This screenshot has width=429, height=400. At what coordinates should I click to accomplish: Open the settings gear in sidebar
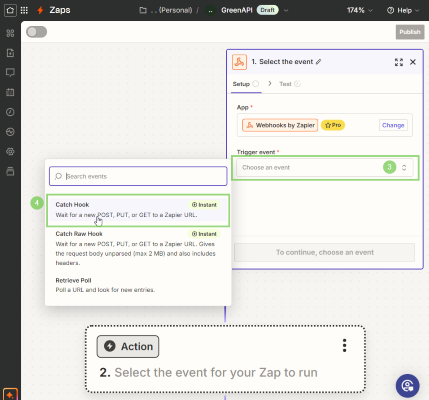click(10, 152)
